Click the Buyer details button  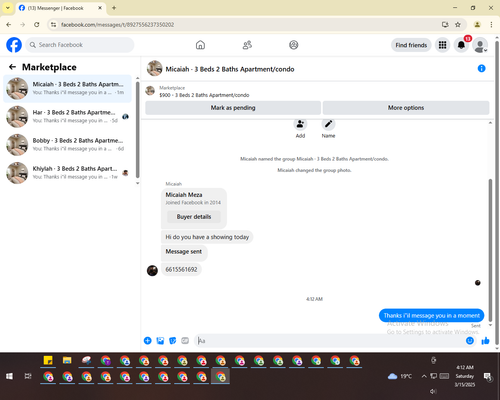click(194, 217)
